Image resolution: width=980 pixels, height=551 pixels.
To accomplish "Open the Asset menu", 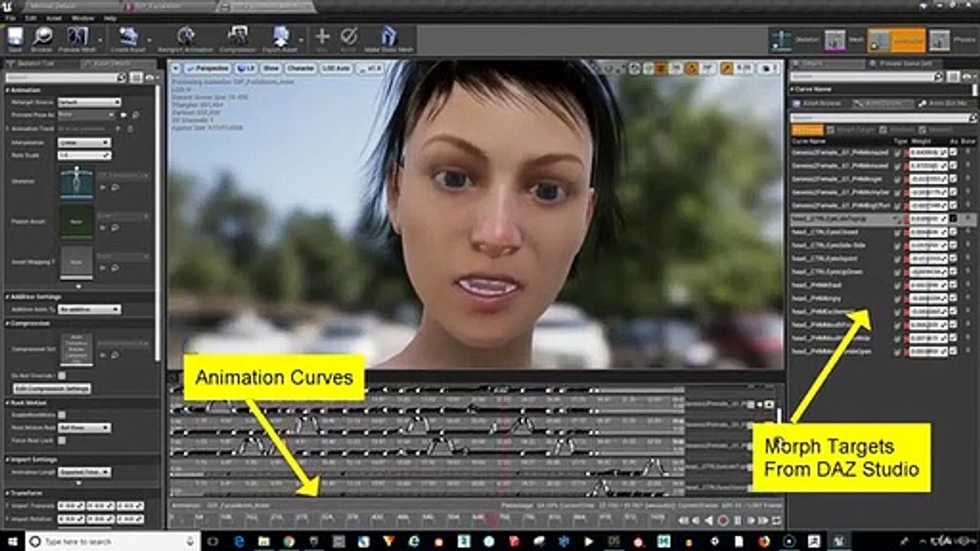I will (x=54, y=18).
